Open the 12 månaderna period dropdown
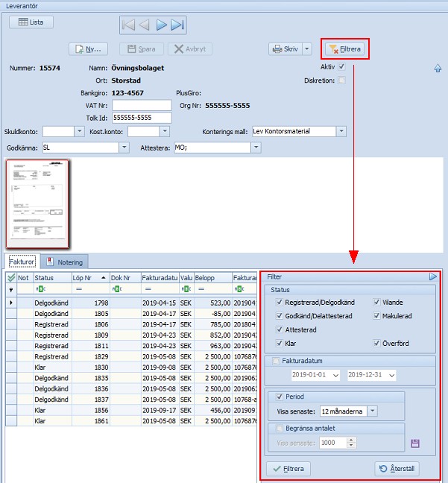This screenshot has width=448, height=483. click(373, 411)
